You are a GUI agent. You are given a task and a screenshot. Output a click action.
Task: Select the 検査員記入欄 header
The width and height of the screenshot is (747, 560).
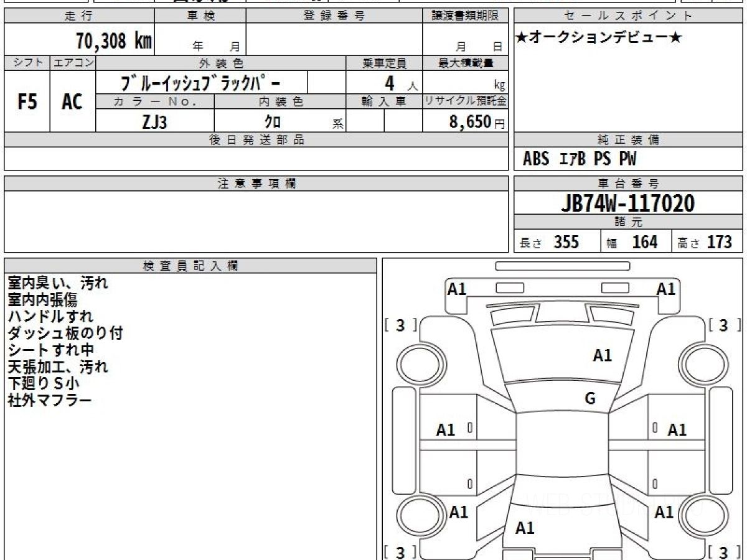point(190,266)
